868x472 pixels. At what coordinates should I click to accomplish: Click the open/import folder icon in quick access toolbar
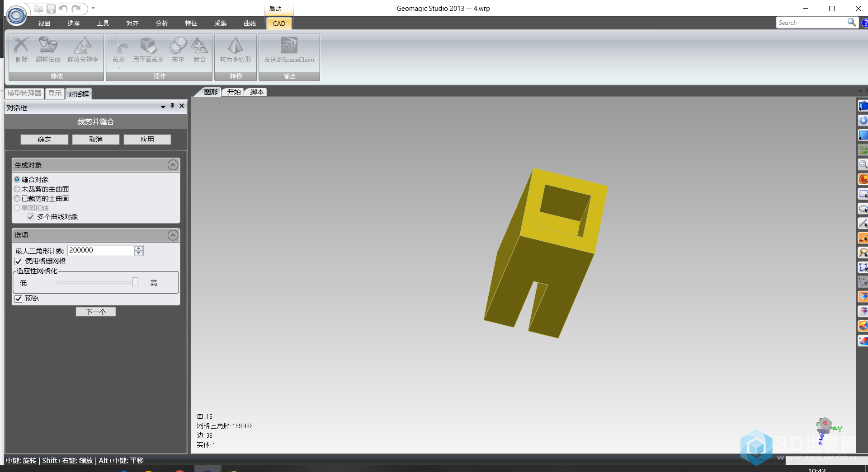coord(38,9)
